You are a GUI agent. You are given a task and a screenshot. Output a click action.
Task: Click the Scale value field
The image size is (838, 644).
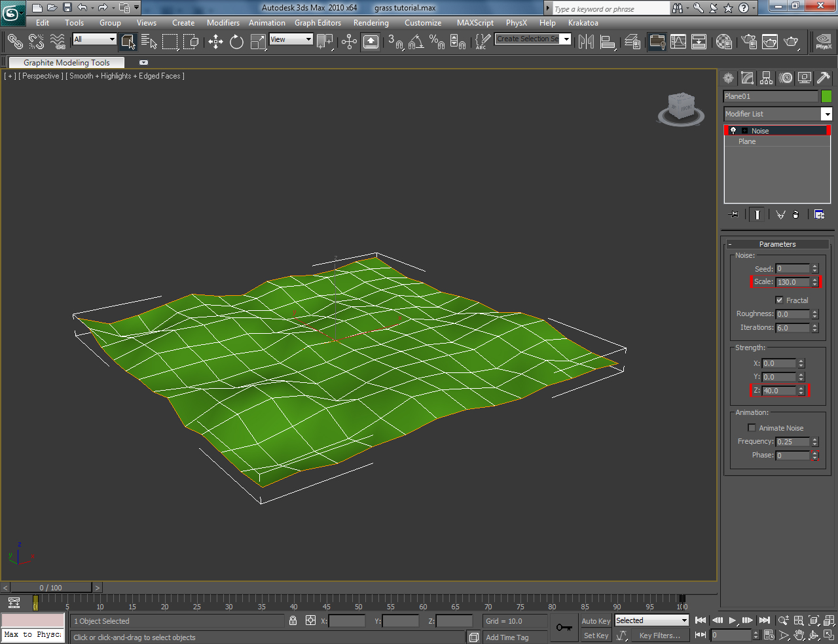[793, 282]
